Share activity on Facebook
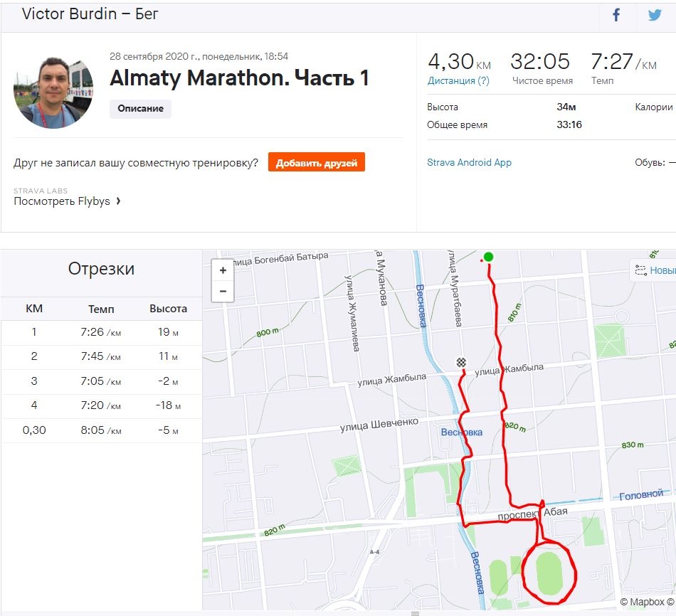676x616 pixels. (x=616, y=15)
